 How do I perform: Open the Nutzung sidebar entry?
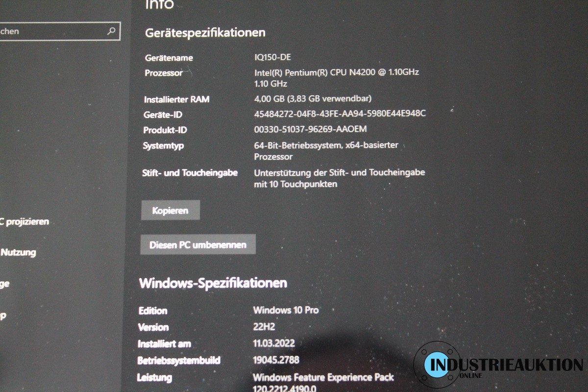(x=18, y=253)
